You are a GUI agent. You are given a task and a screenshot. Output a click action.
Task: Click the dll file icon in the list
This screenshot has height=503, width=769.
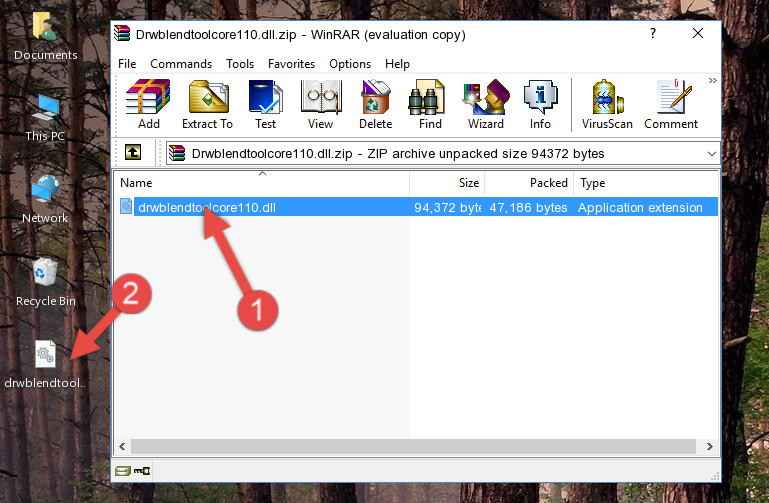coord(126,206)
